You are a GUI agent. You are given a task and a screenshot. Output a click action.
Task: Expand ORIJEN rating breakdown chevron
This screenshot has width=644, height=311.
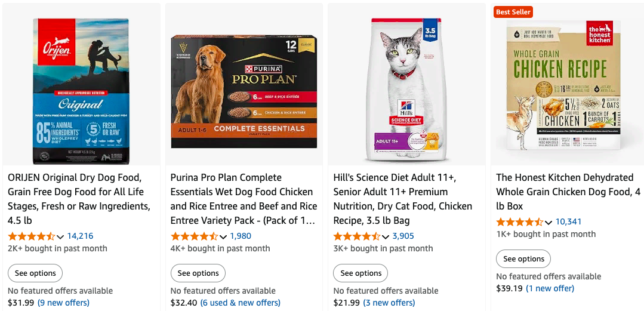coord(60,236)
